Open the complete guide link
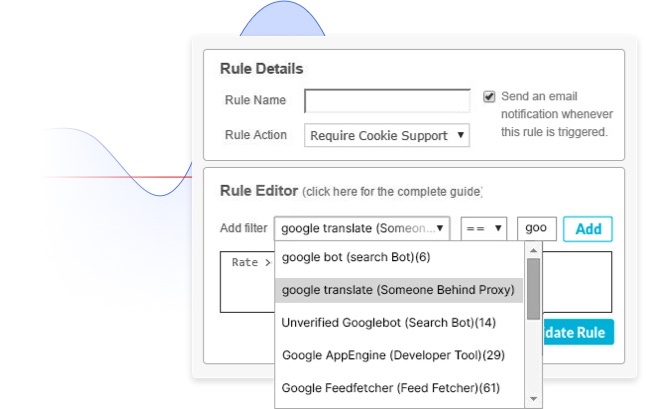 pos(392,192)
